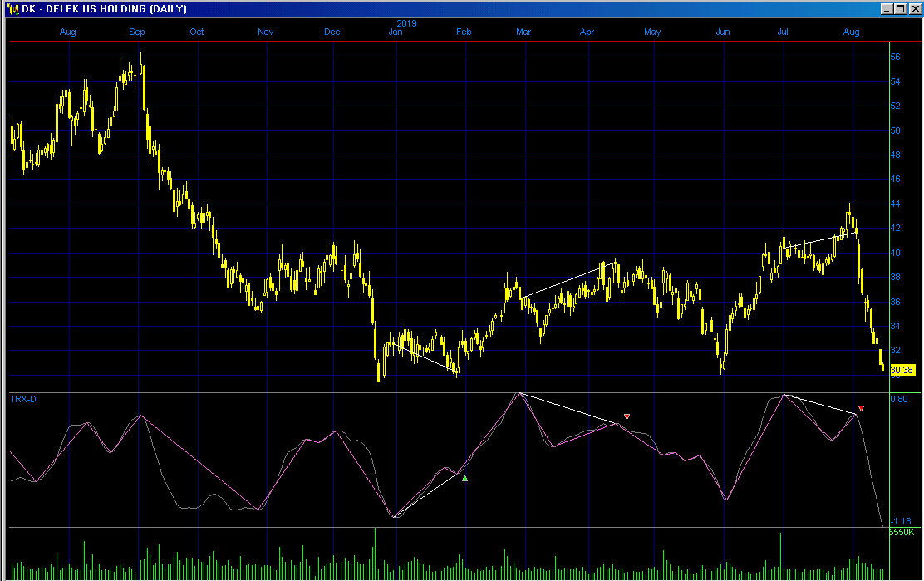The image size is (924, 581).
Task: Click the Sep month label
Action: (x=137, y=32)
